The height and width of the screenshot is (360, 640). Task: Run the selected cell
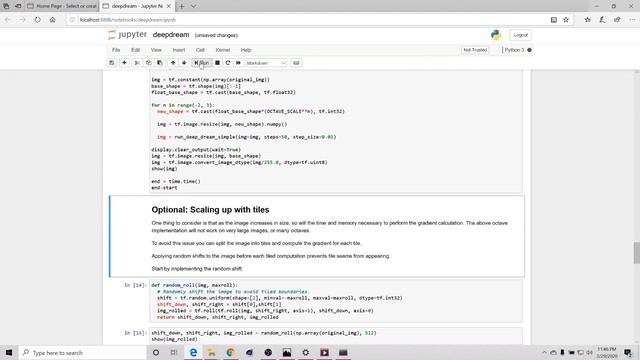point(202,63)
